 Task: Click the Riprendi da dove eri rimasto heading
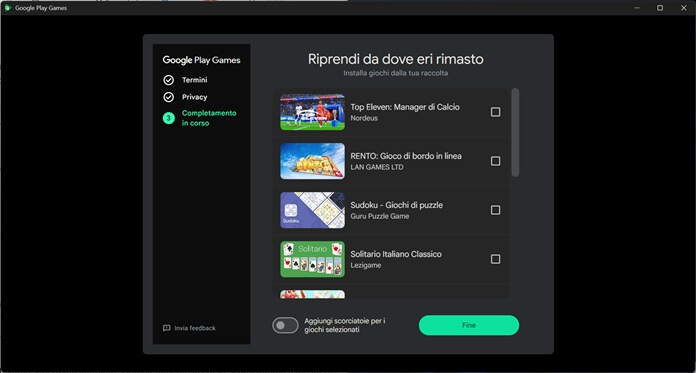click(395, 59)
